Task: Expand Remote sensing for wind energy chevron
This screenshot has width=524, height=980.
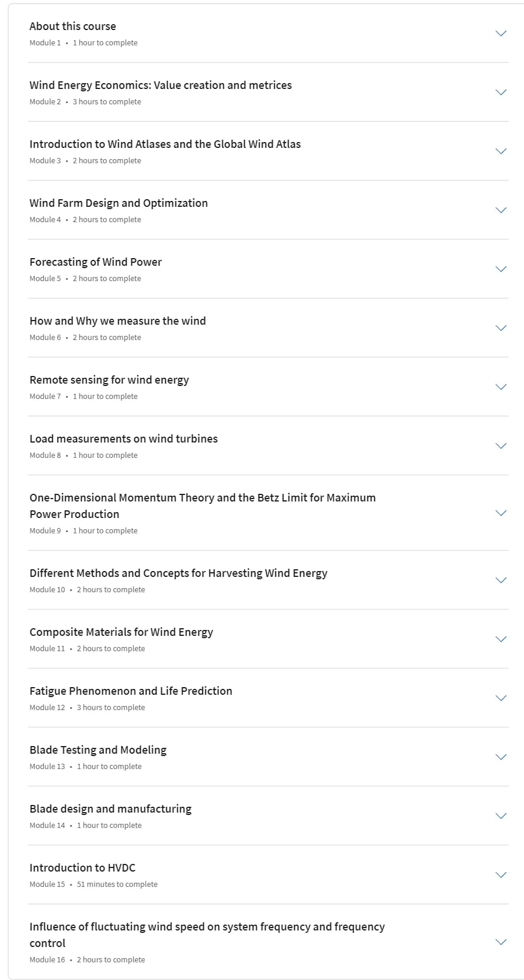Action: pos(501,387)
